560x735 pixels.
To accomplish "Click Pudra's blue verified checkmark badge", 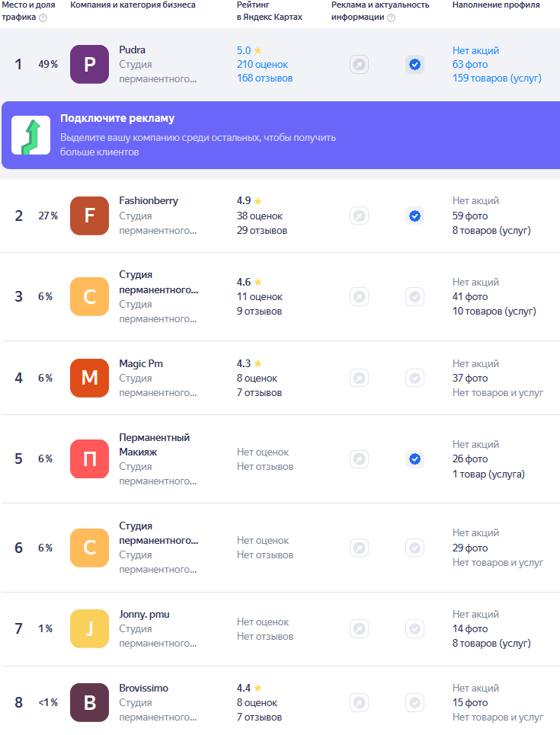I will pyautogui.click(x=415, y=64).
